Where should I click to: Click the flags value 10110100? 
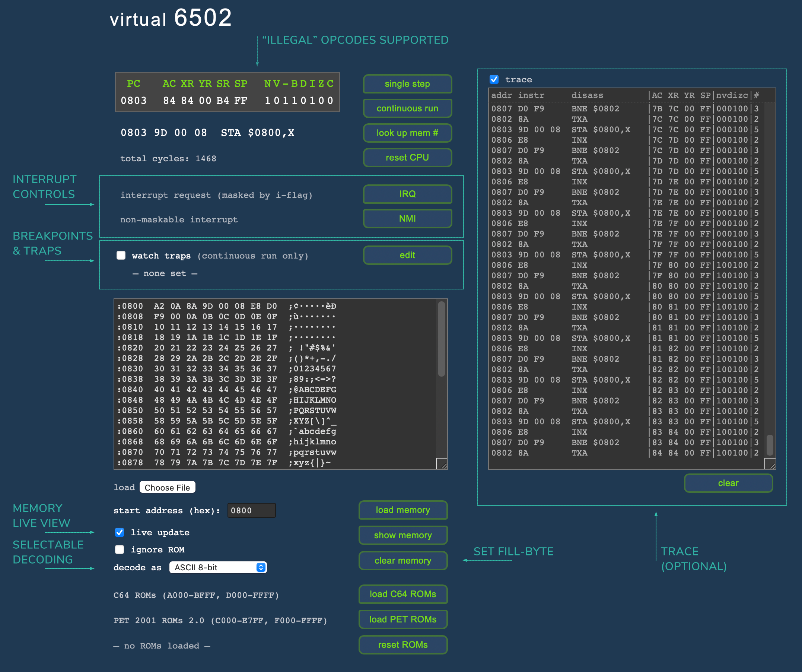point(299,101)
